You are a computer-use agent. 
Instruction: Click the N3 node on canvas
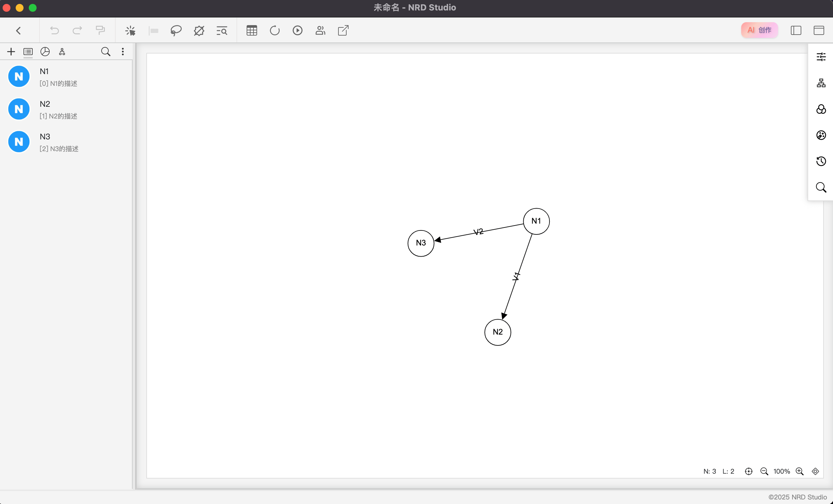tap(420, 243)
